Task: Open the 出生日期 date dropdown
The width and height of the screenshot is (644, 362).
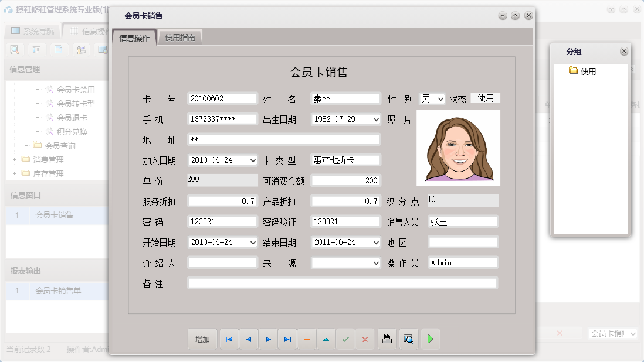Action: [376, 119]
